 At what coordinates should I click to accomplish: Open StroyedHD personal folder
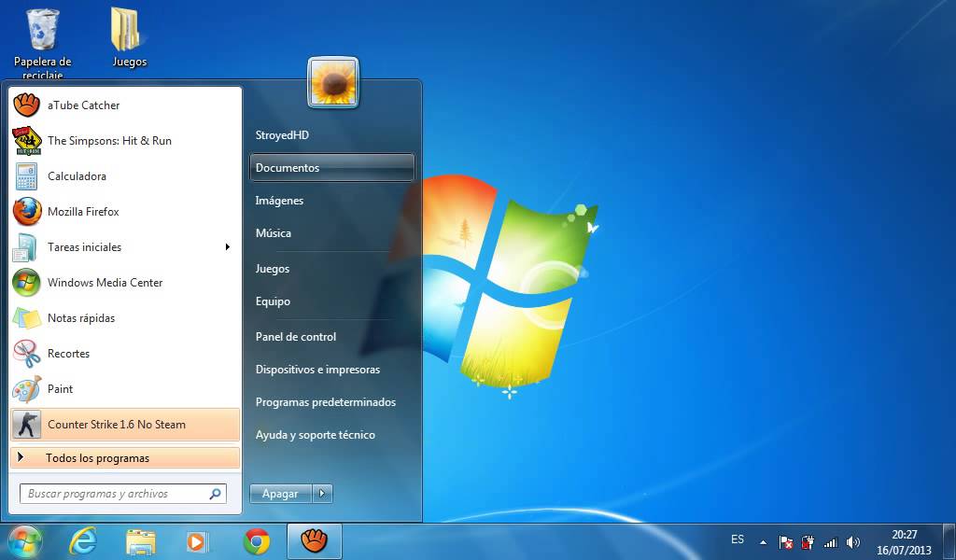click(x=282, y=135)
